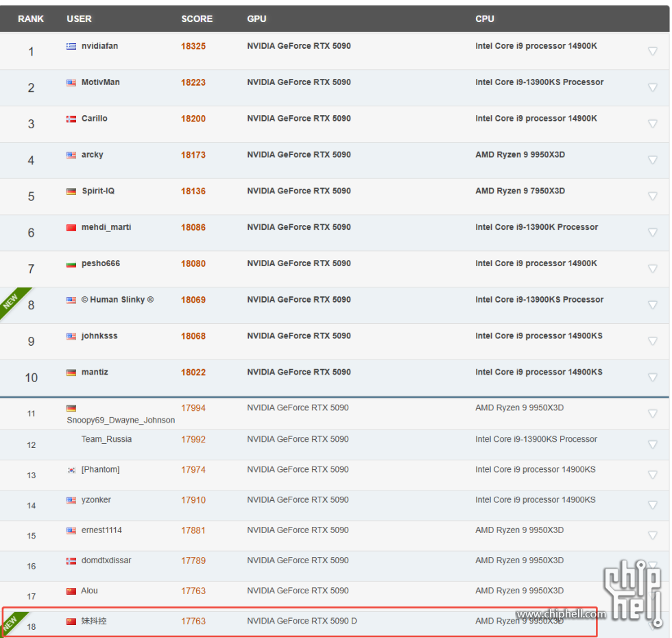
Task: Click the Greek flag next to nvidiafan
Action: point(71,47)
